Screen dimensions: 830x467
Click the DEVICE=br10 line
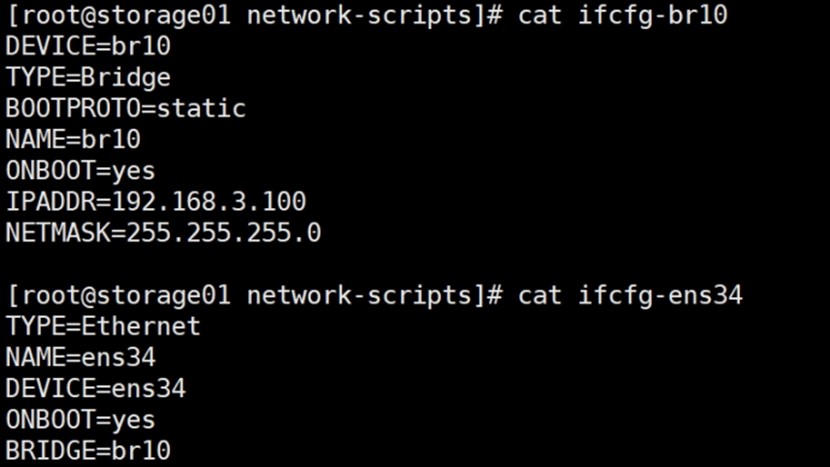click(x=88, y=46)
